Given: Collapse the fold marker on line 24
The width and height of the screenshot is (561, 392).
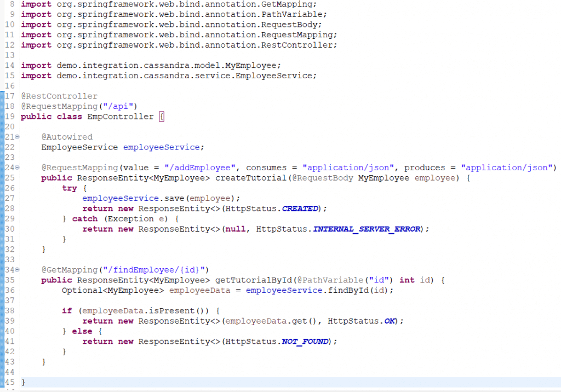Looking at the screenshot, I should (17, 168).
